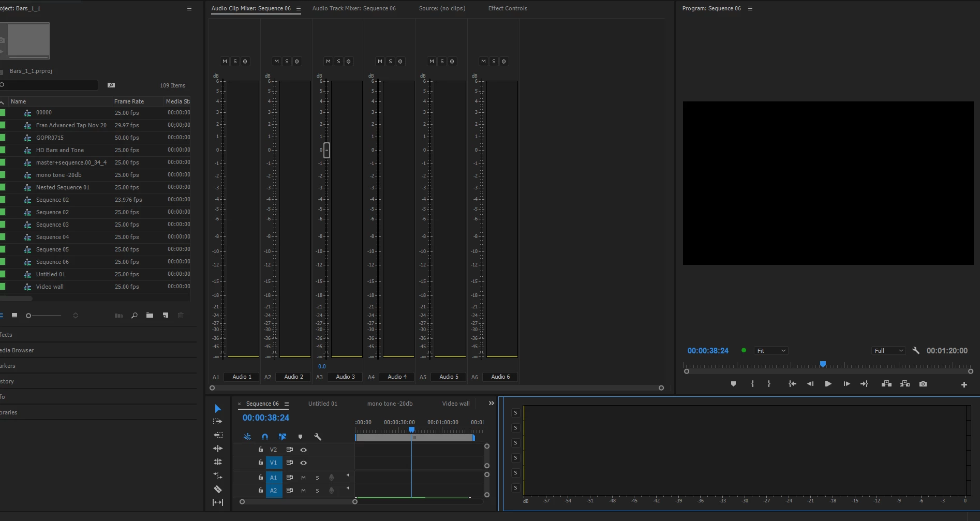Step forward one frame in Program monitor
This screenshot has height=521, width=980.
pos(847,384)
